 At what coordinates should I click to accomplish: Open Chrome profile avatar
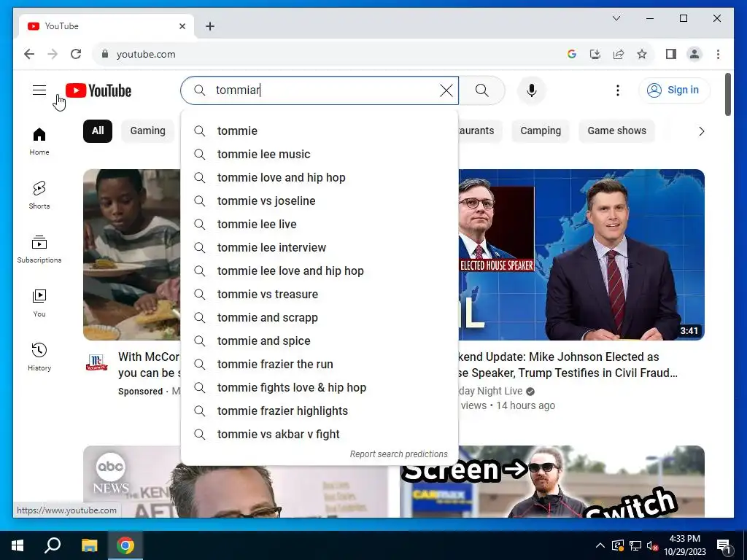coord(694,54)
